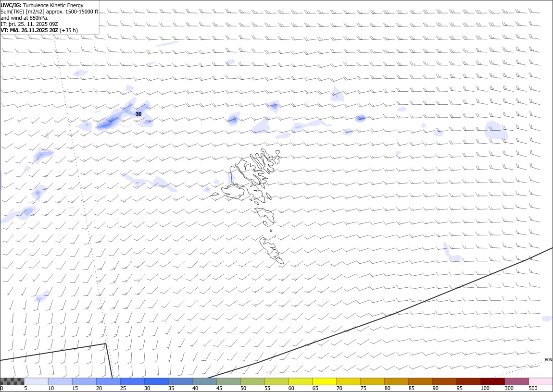Screen dimensions: 553x392
Task: Click the 'and wind at 850hPa.' line
Action: 25,18
